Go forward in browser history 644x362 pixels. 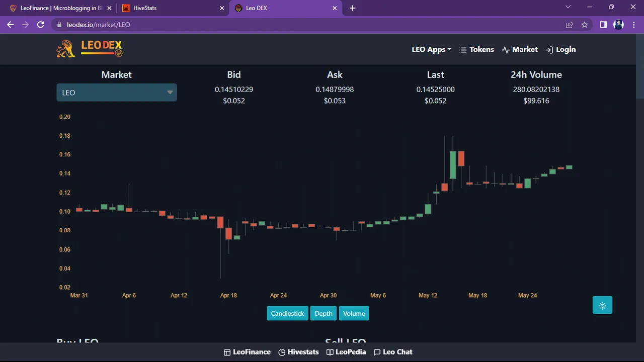(x=26, y=25)
